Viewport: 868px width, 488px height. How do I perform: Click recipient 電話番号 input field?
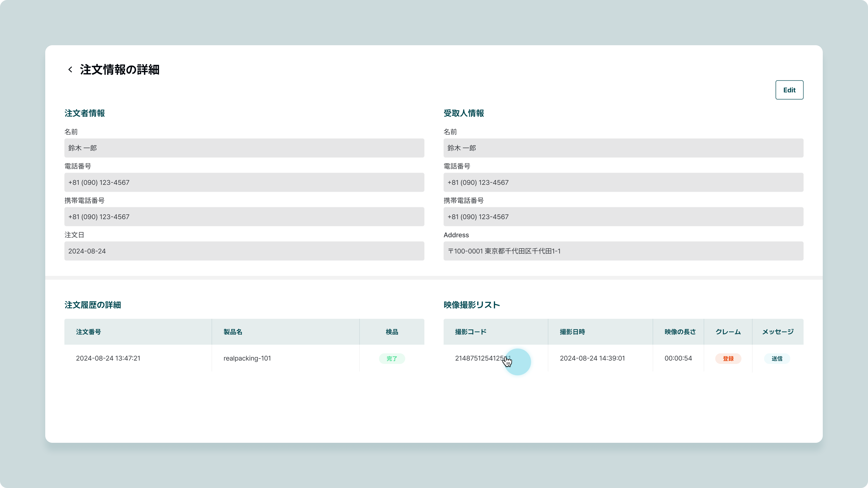pos(623,182)
